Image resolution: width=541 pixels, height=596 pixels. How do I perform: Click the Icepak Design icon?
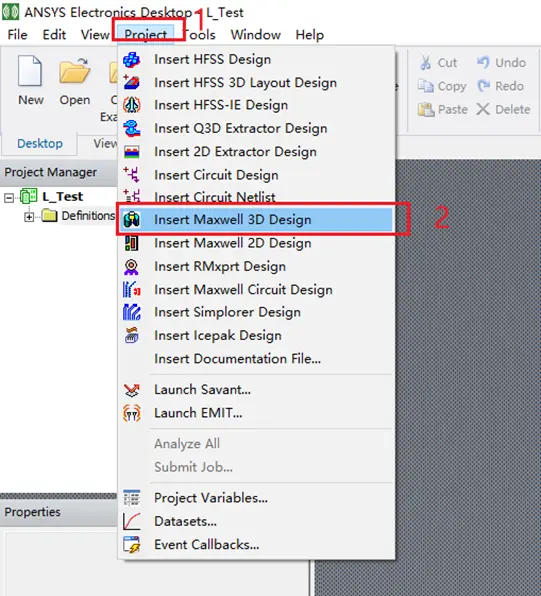(132, 336)
